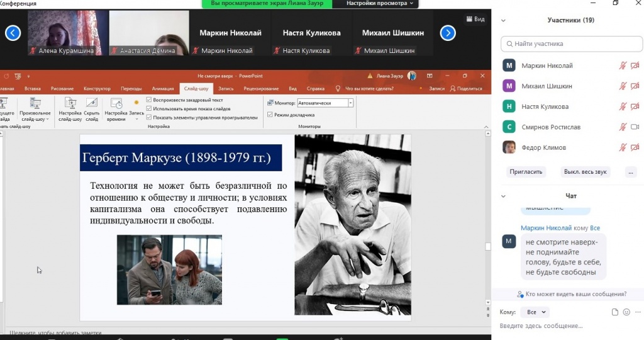Click Смирнов Ростислав's camera icon
This screenshot has height=340, width=644.
coord(635,127)
